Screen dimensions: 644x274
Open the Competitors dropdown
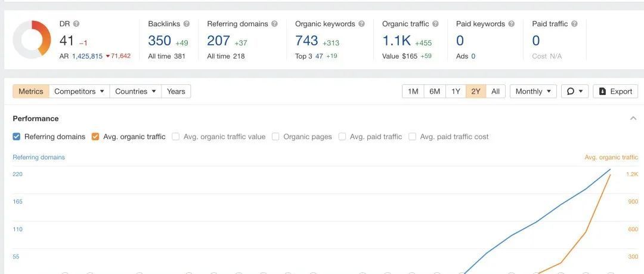(79, 91)
